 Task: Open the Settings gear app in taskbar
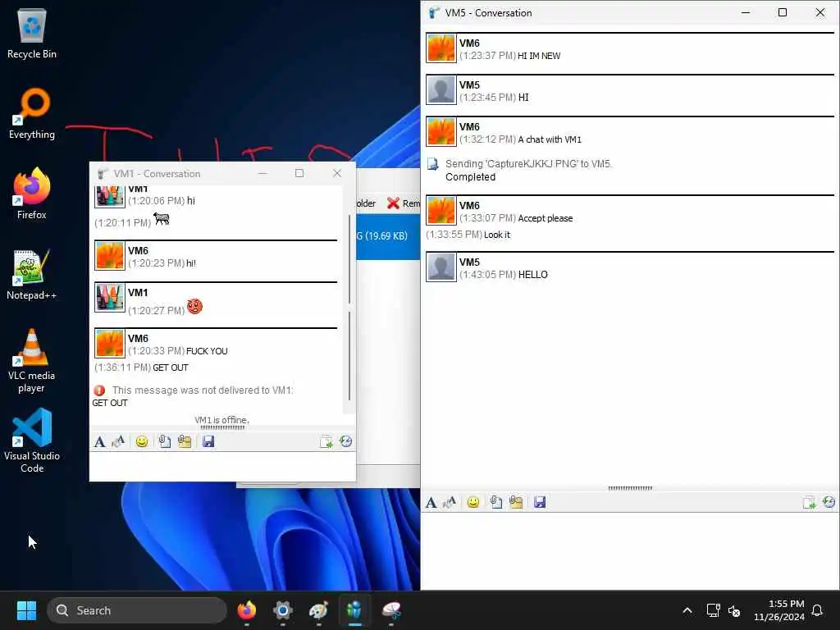(283, 610)
